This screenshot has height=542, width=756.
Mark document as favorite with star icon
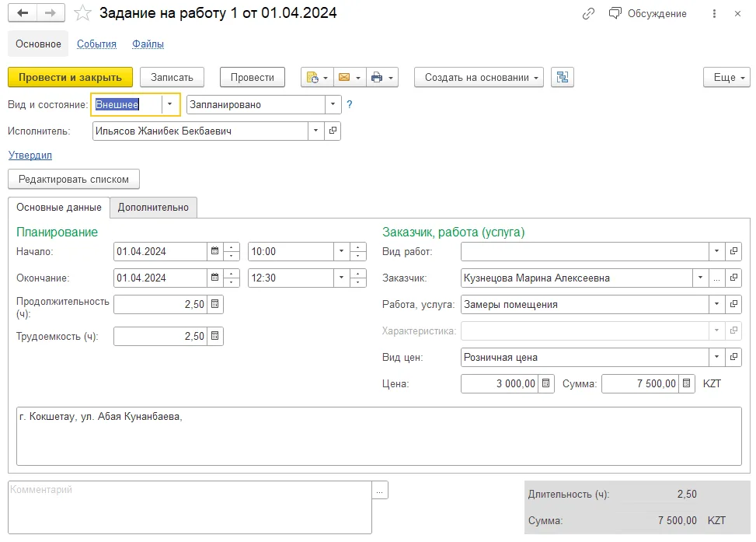point(82,13)
